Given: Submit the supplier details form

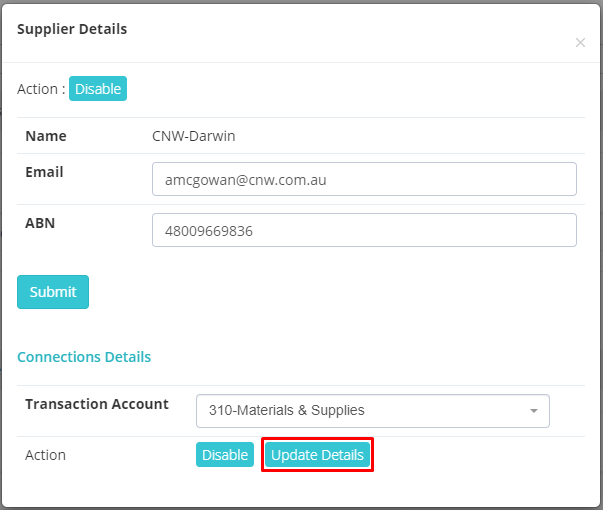Looking at the screenshot, I should tap(53, 292).
